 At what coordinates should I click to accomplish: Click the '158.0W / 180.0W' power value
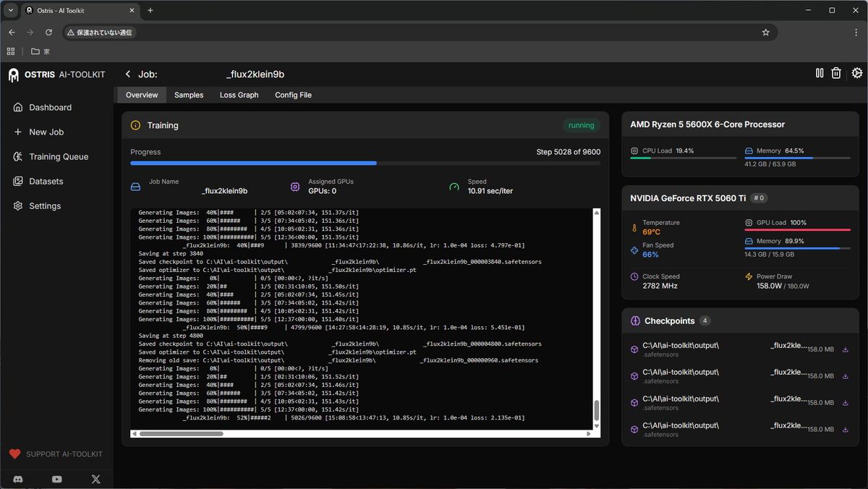pyautogui.click(x=783, y=286)
